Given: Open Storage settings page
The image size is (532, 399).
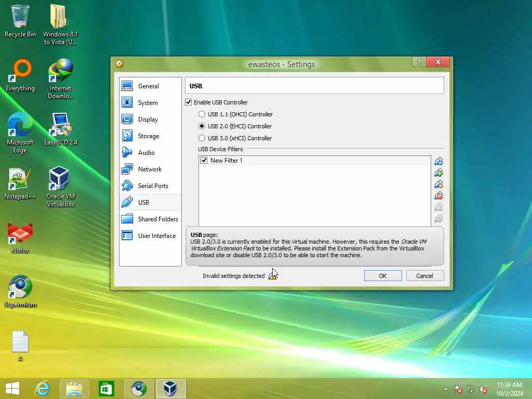Looking at the screenshot, I should tap(150, 136).
